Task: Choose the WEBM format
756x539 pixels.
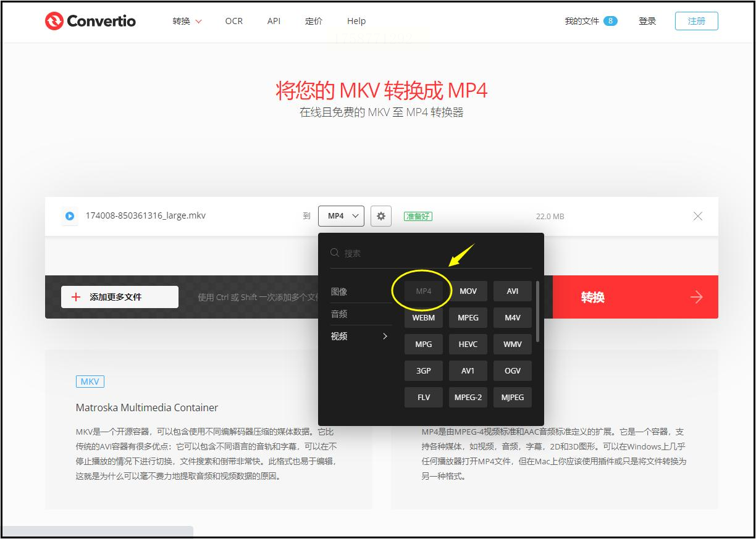Action: 424,318
